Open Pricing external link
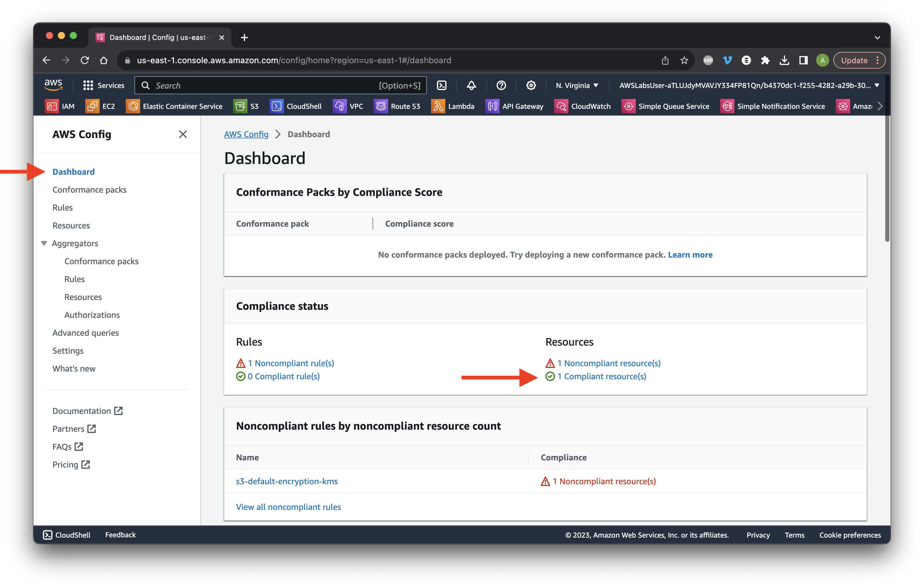 tap(71, 465)
